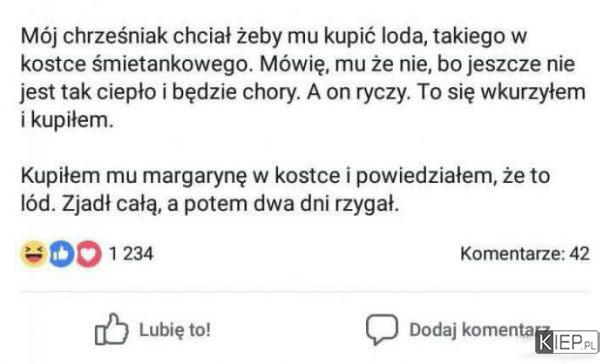Click the word śmietankowego in the post
The width and height of the screenshot is (610, 364).
(x=172, y=65)
